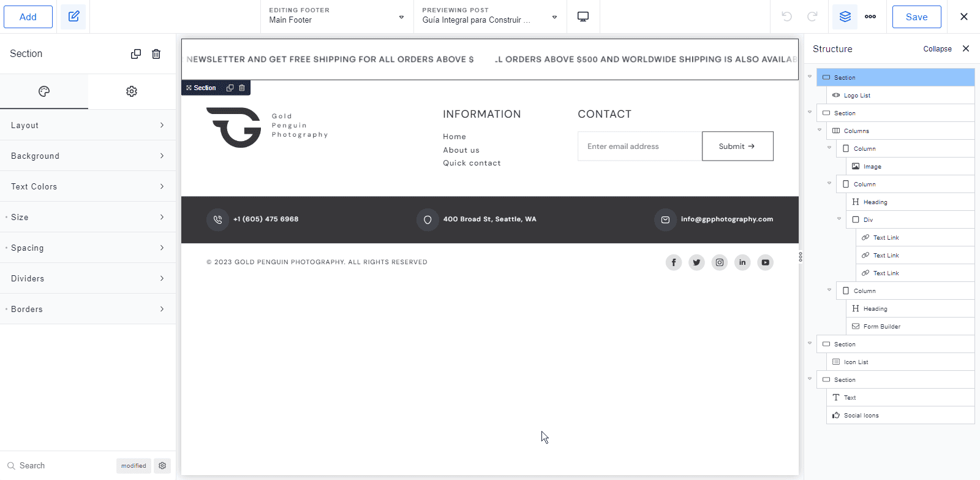This screenshot has width=980, height=480.
Task: Duplicate the section using left panel header icon
Action: pos(136,54)
